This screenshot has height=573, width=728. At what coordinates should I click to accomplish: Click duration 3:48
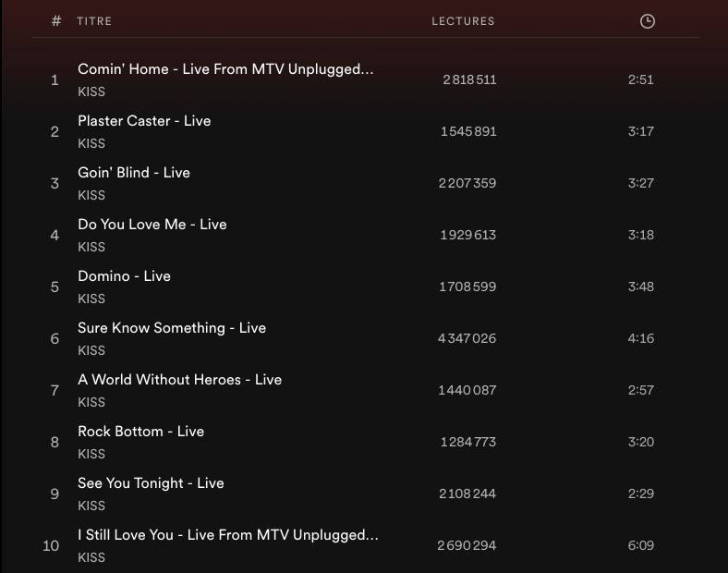pos(641,287)
